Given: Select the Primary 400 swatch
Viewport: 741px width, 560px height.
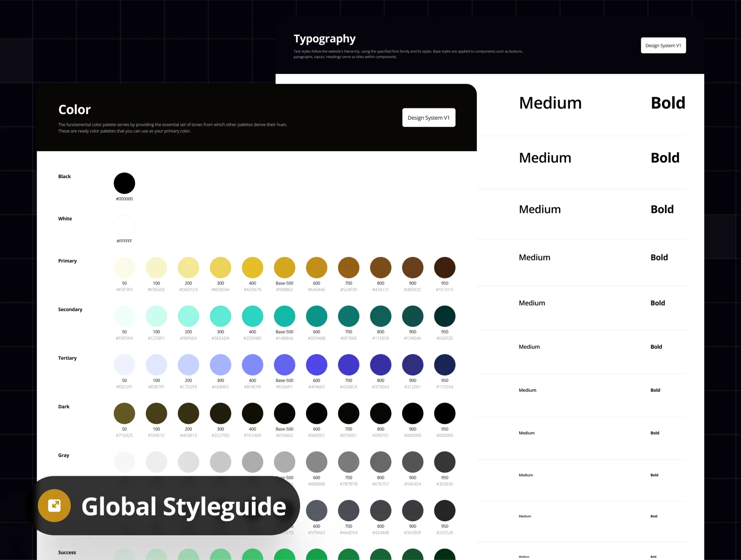Looking at the screenshot, I should [x=252, y=268].
